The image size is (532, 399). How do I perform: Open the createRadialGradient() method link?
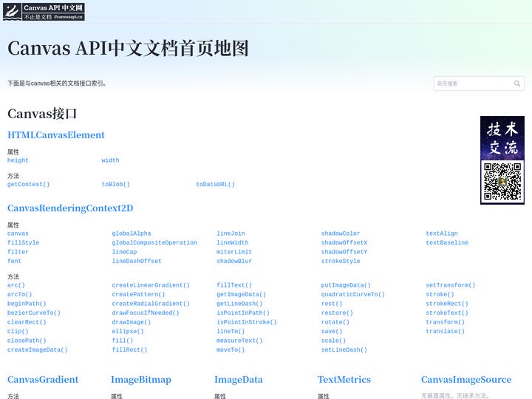tap(151, 304)
